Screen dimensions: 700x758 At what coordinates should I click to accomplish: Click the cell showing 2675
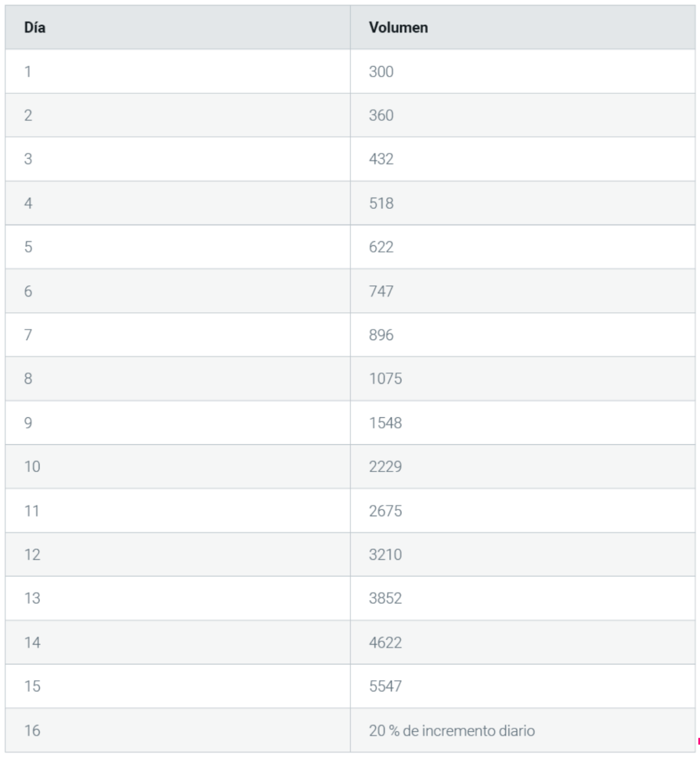click(x=523, y=511)
